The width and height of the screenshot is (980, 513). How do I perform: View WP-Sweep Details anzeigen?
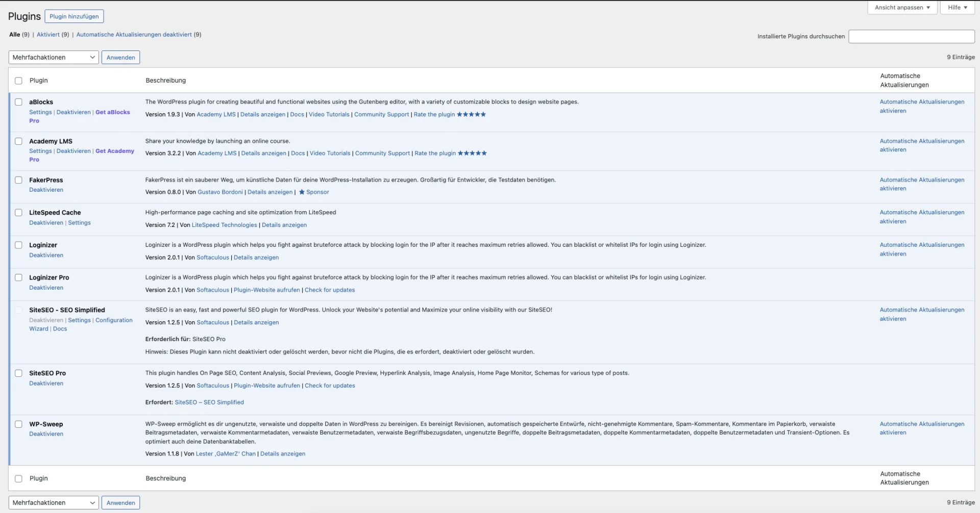coord(283,454)
